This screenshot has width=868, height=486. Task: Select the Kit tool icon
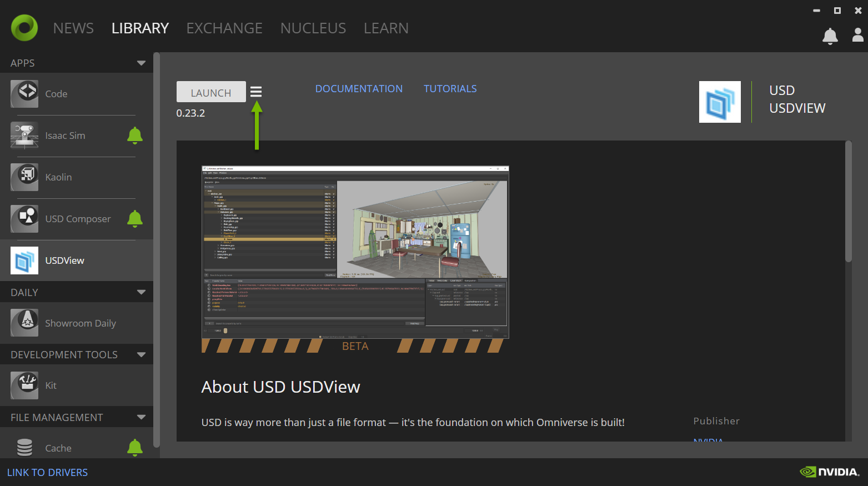[24, 385]
